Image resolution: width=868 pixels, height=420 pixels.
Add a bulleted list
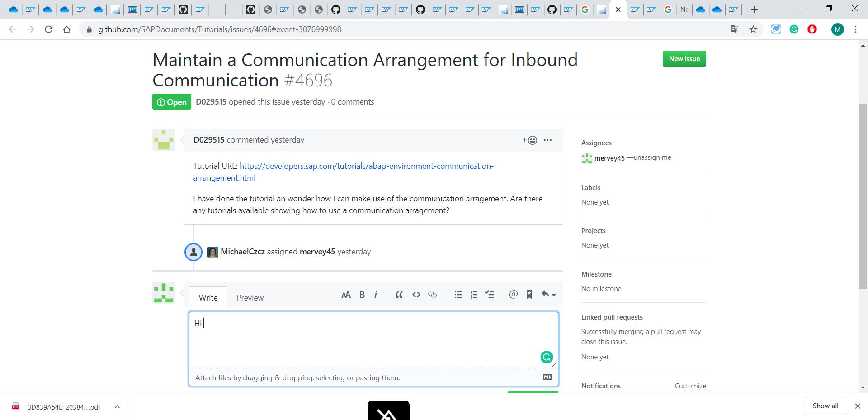pyautogui.click(x=458, y=295)
